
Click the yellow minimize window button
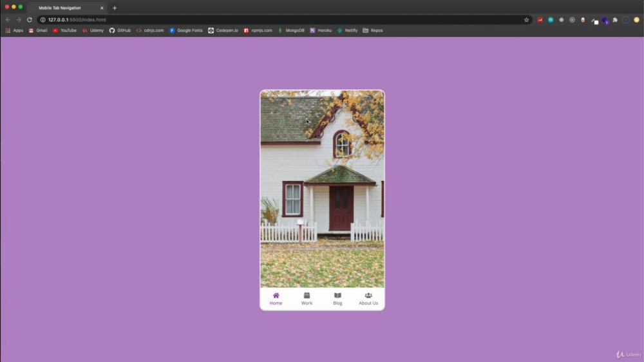(14, 7)
